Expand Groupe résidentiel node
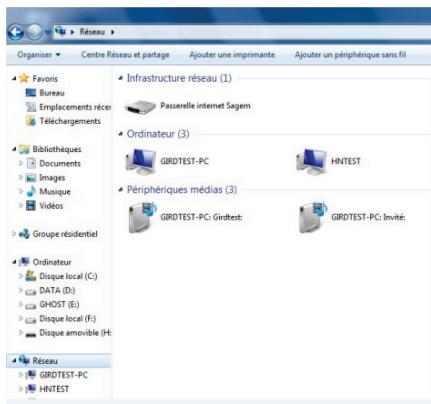The image size is (431, 404). [x=14, y=234]
